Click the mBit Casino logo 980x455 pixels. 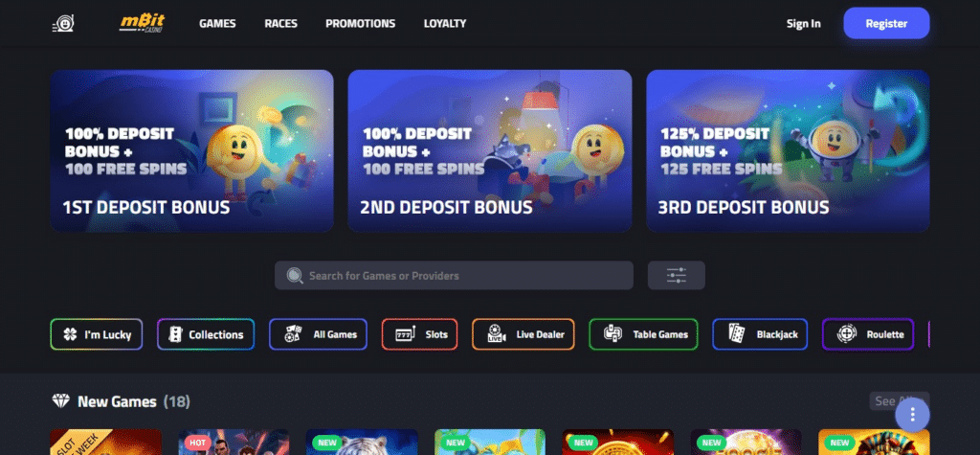[142, 23]
